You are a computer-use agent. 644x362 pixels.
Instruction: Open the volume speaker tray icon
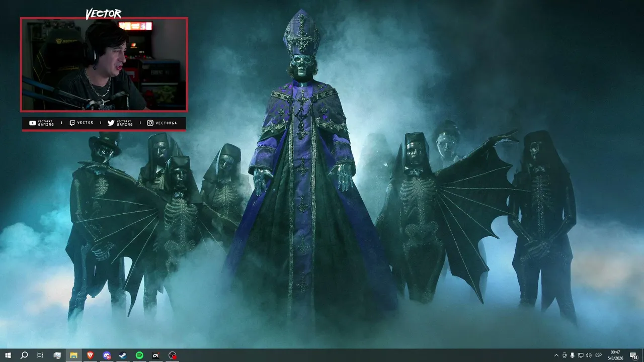pyautogui.click(x=589, y=355)
